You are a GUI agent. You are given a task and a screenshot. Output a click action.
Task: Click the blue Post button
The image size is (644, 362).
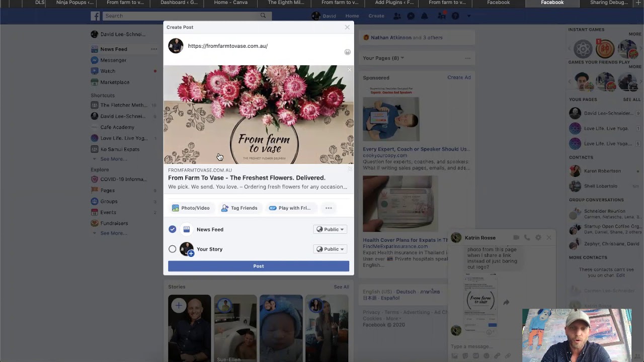259,266
